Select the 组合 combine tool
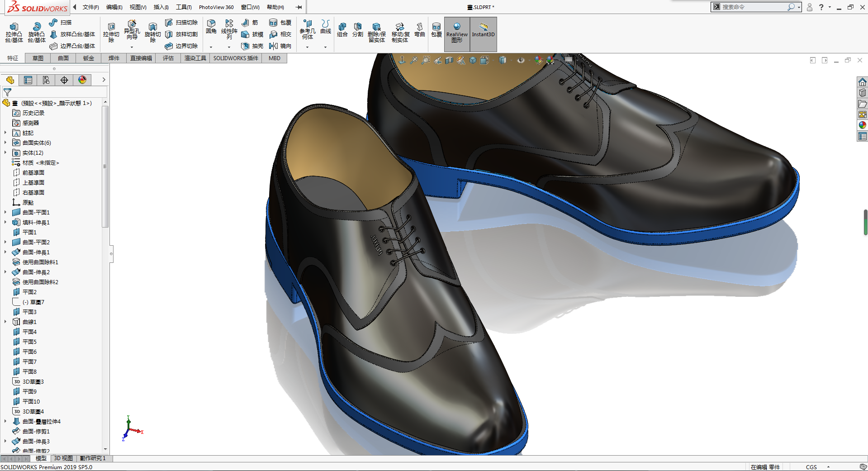This screenshot has width=868, height=471. 342,30
